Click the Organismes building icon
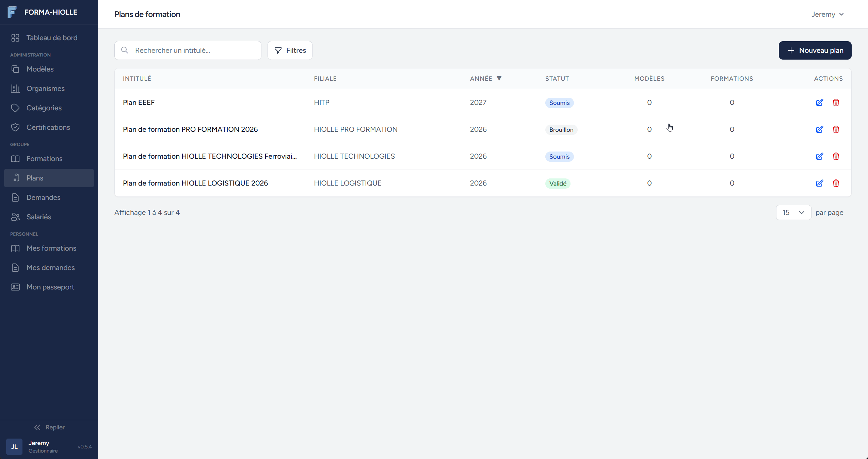This screenshot has width=868, height=459. pos(15,89)
